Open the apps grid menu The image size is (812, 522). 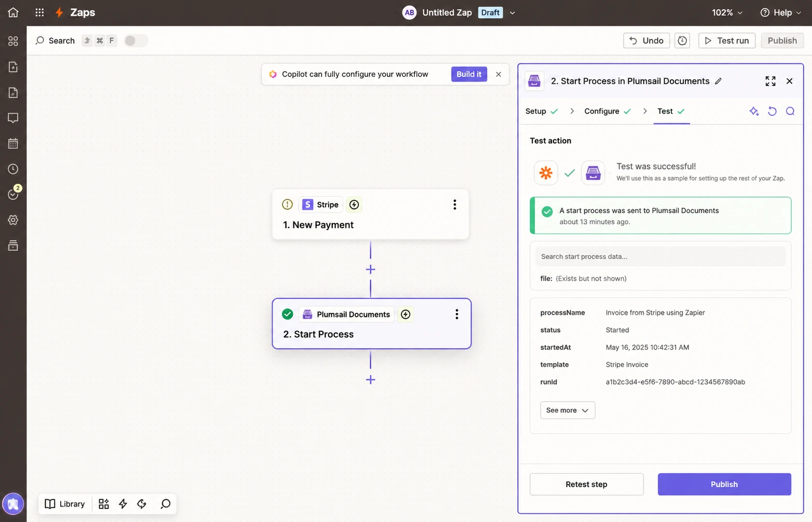pos(39,12)
